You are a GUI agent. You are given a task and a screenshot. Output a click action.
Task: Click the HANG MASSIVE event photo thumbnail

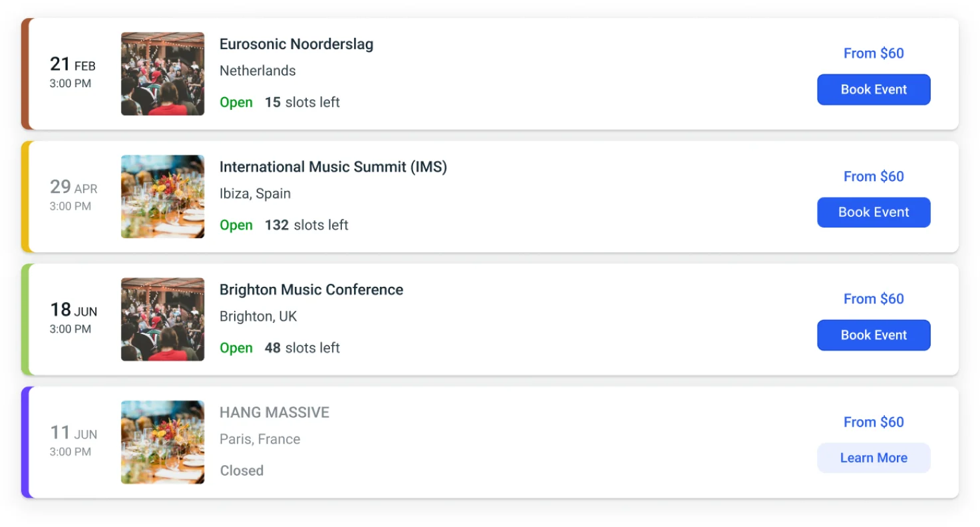[162, 442]
